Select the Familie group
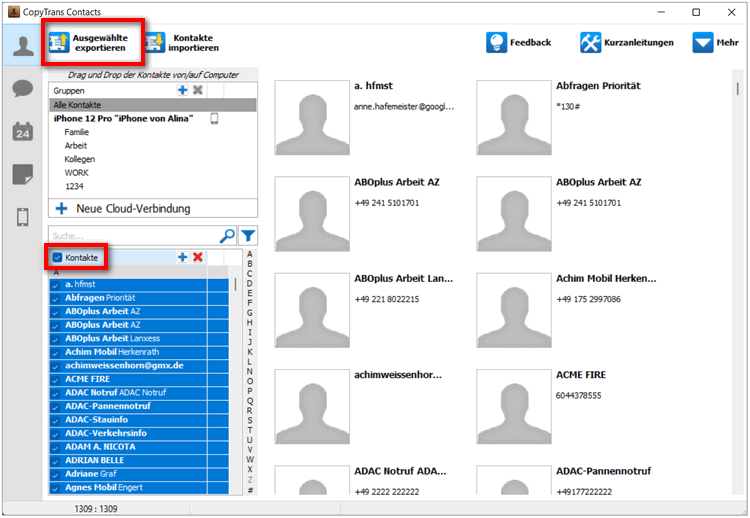The image size is (750, 518). click(x=77, y=132)
